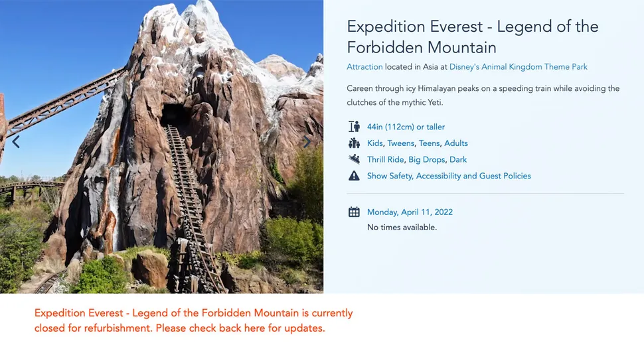Click the Kids age filter link

click(x=375, y=143)
